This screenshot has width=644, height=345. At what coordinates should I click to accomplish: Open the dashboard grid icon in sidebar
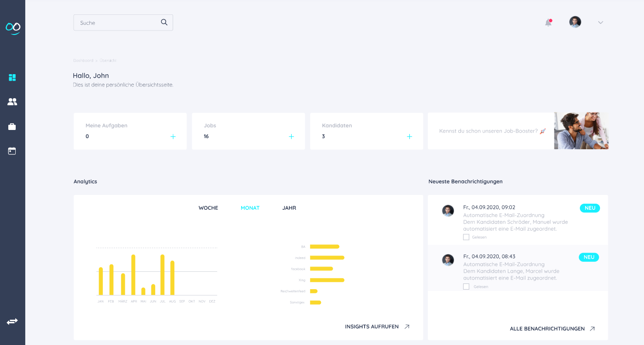pyautogui.click(x=12, y=77)
